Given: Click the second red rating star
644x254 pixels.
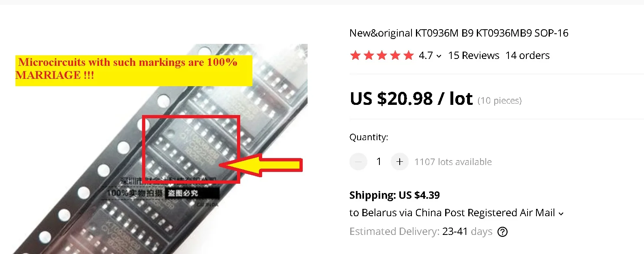Looking at the screenshot, I should [x=369, y=55].
